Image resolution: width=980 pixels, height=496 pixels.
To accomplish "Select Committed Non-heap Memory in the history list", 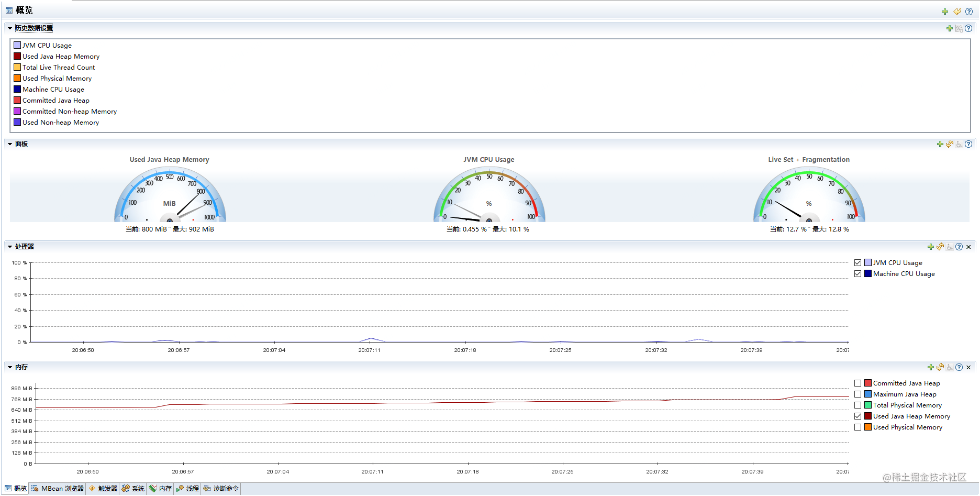I will pyautogui.click(x=70, y=112).
